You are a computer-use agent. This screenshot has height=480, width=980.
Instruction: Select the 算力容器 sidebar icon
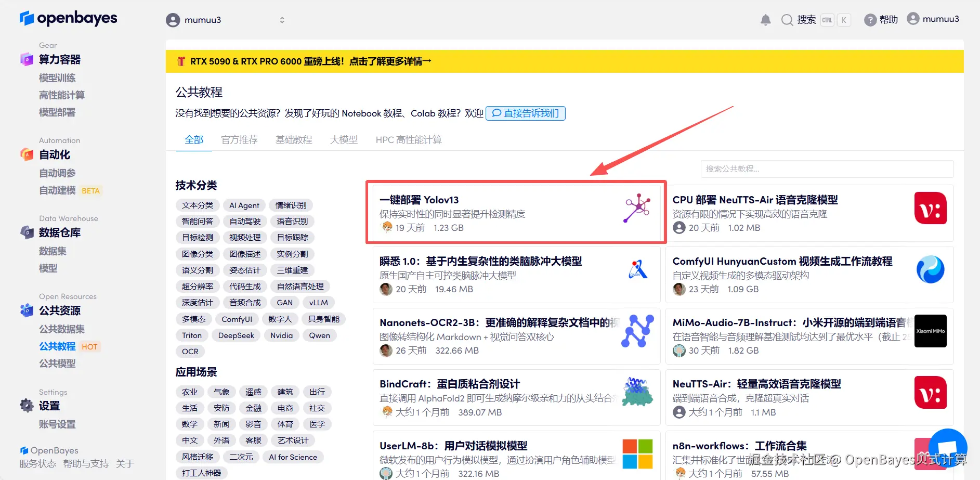(x=26, y=59)
